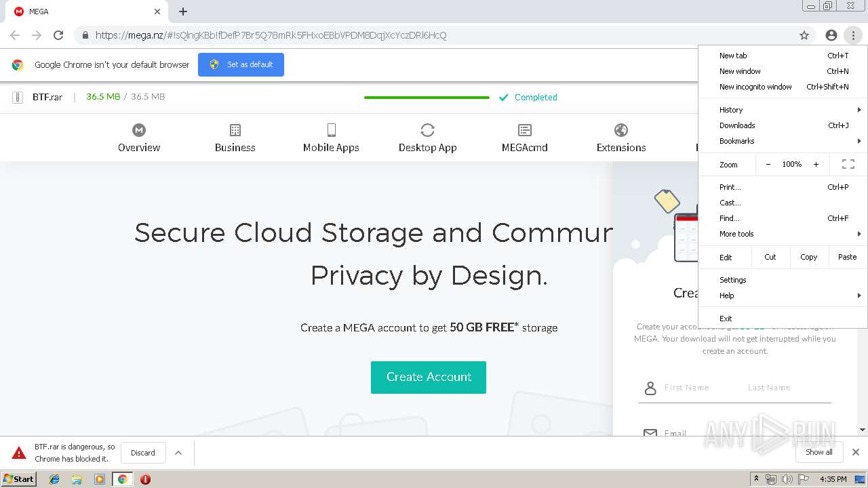
Task: Click the BTF.rar file icon
Action: coord(18,97)
